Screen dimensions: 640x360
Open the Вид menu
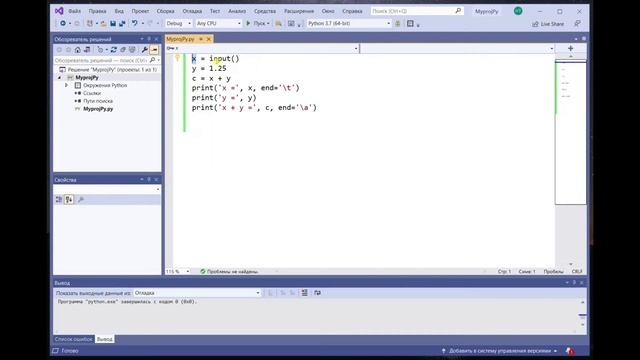coord(119,11)
